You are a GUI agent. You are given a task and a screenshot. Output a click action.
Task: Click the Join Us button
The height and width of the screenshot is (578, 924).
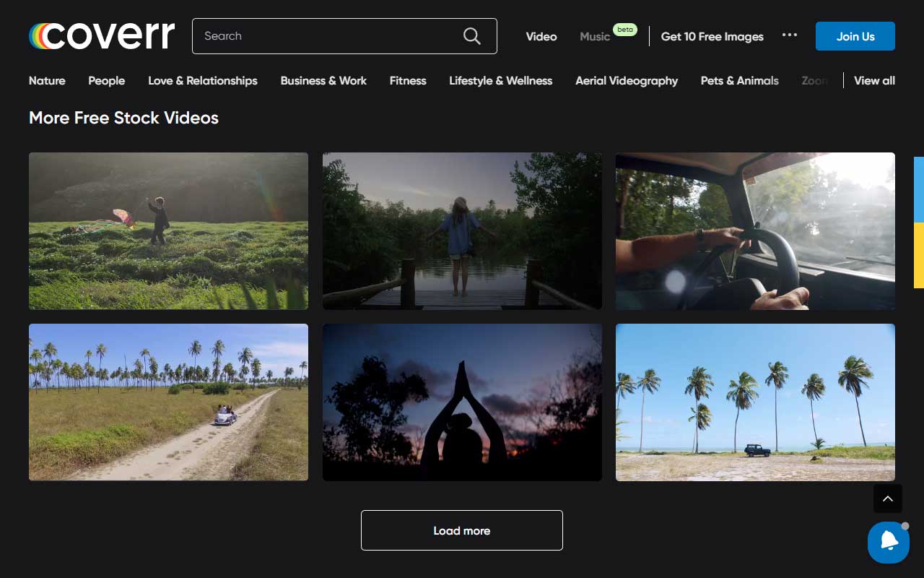tap(855, 36)
